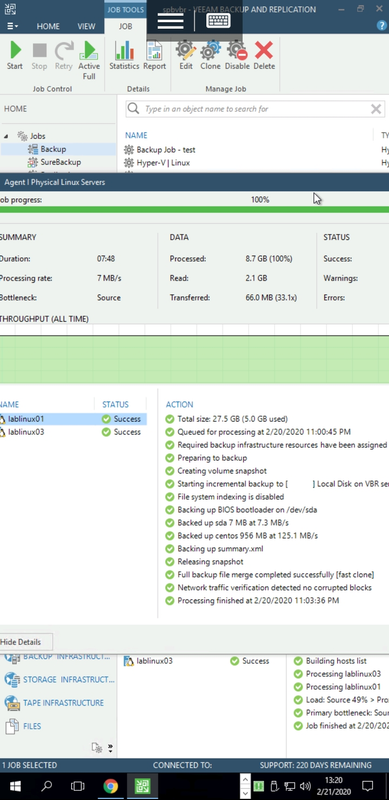Image resolution: width=389 pixels, height=800 pixels.
Task: Sort jobs by NAME column header
Action: [136, 135]
